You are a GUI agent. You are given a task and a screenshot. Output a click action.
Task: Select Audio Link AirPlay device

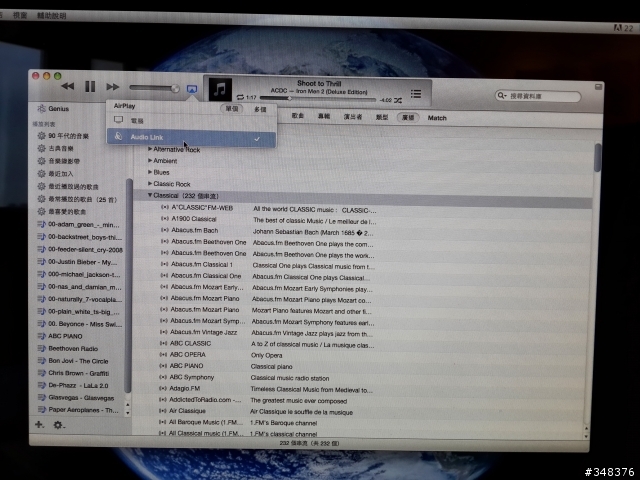click(x=191, y=138)
